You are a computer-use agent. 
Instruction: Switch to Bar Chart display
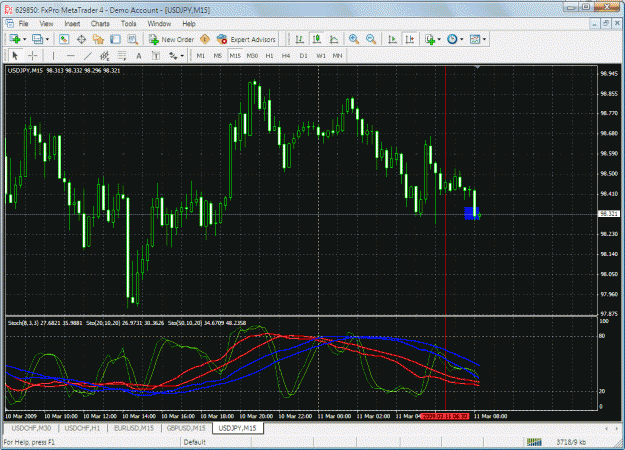(300, 39)
